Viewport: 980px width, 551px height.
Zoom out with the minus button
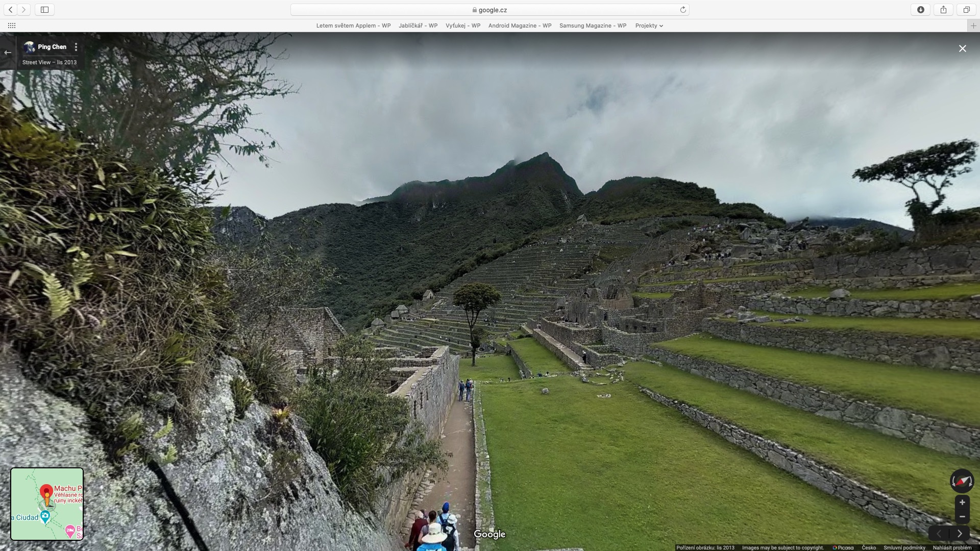(x=962, y=516)
